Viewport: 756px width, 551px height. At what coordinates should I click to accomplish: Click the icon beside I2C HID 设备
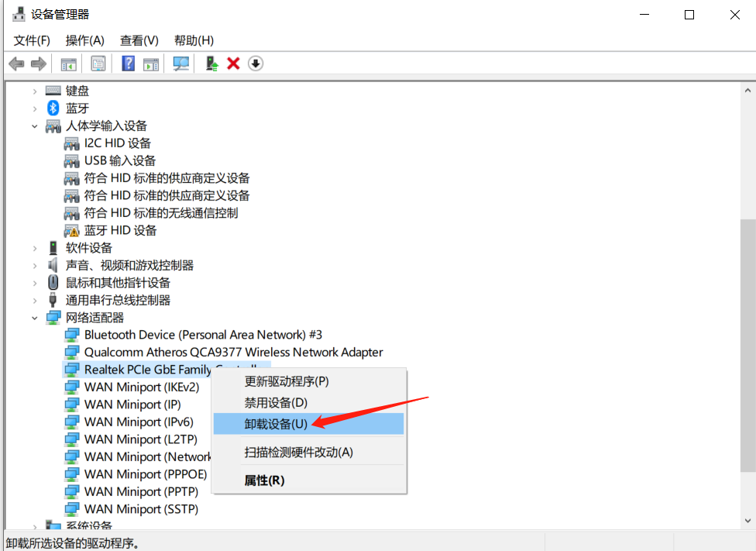point(71,143)
